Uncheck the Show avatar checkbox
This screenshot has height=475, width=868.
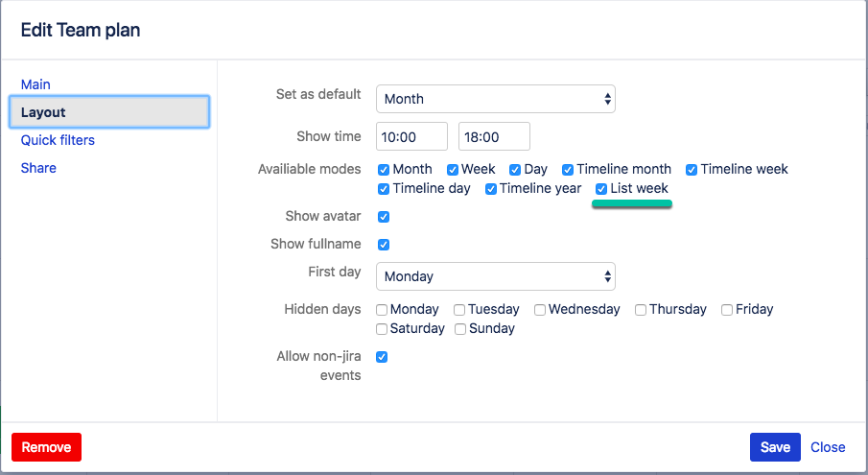coord(384,217)
